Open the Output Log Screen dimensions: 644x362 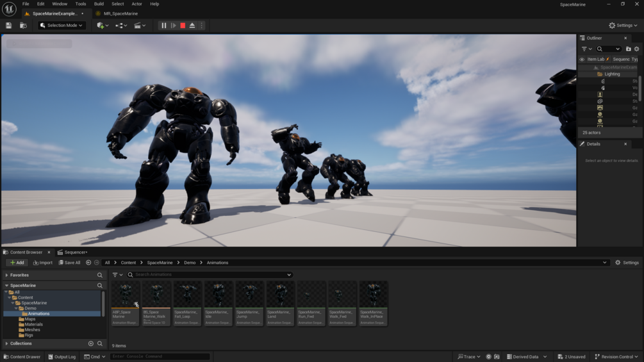pyautogui.click(x=62, y=357)
